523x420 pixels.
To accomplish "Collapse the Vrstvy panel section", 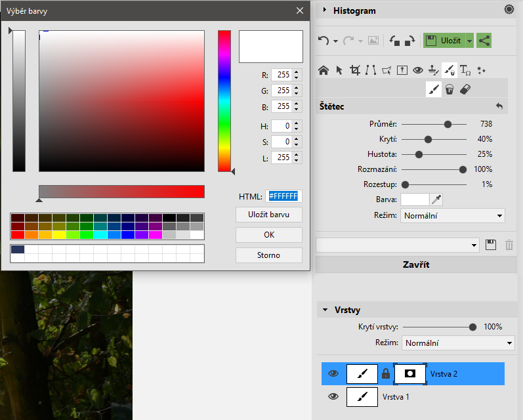I will click(x=325, y=310).
